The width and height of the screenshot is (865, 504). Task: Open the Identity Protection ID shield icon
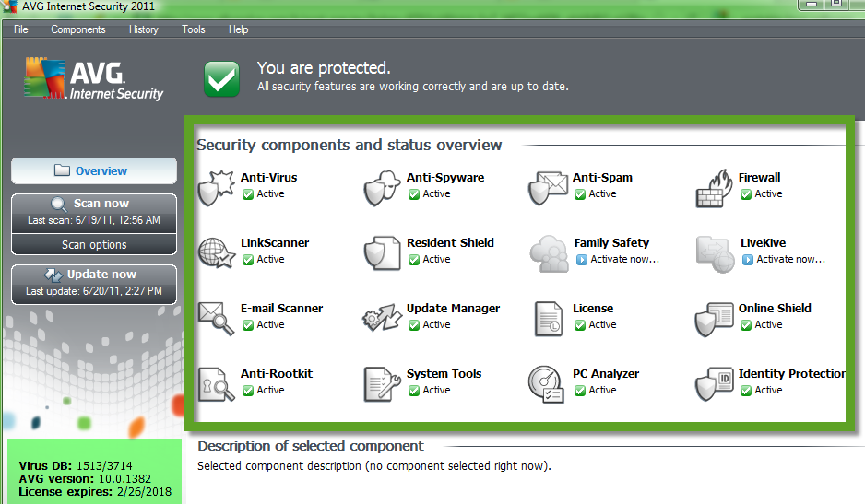click(x=714, y=384)
